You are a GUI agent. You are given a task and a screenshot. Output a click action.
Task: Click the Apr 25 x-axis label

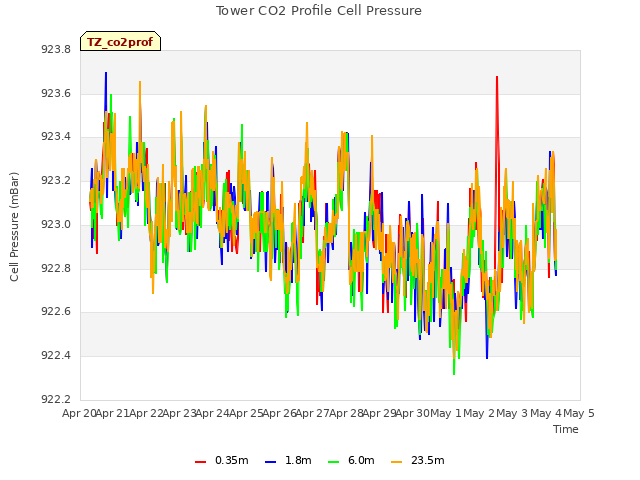246,413
